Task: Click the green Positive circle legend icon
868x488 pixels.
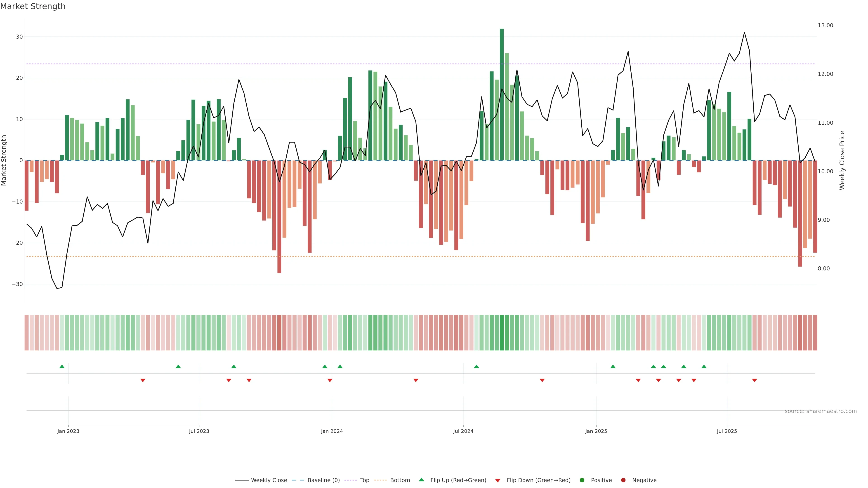Action: pos(582,480)
